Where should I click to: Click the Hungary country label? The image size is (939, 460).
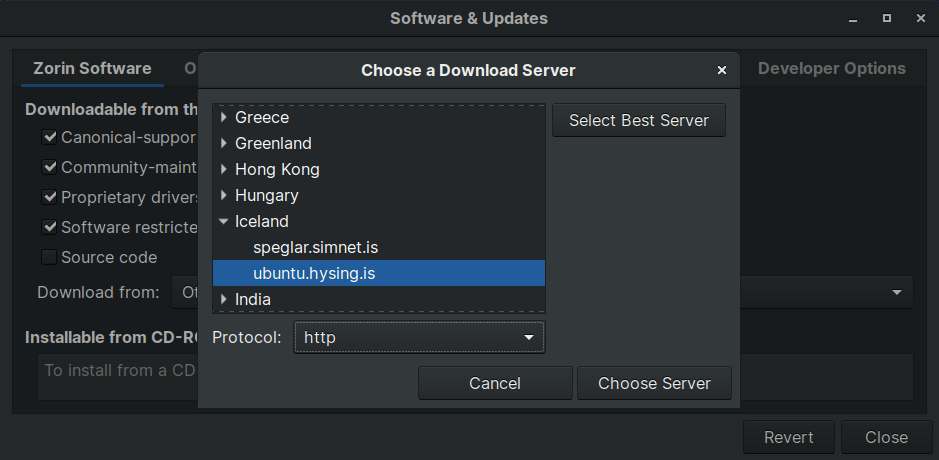[x=266, y=195]
